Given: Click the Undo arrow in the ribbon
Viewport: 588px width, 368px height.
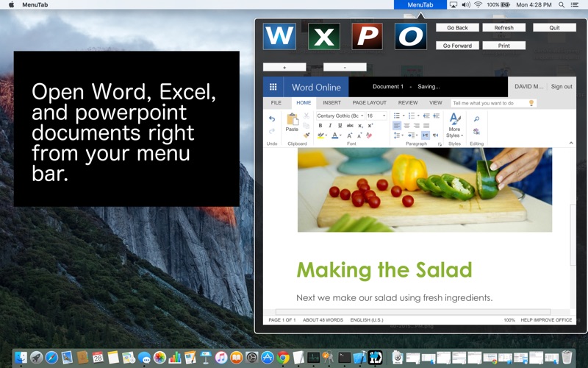Looking at the screenshot, I should (x=272, y=119).
